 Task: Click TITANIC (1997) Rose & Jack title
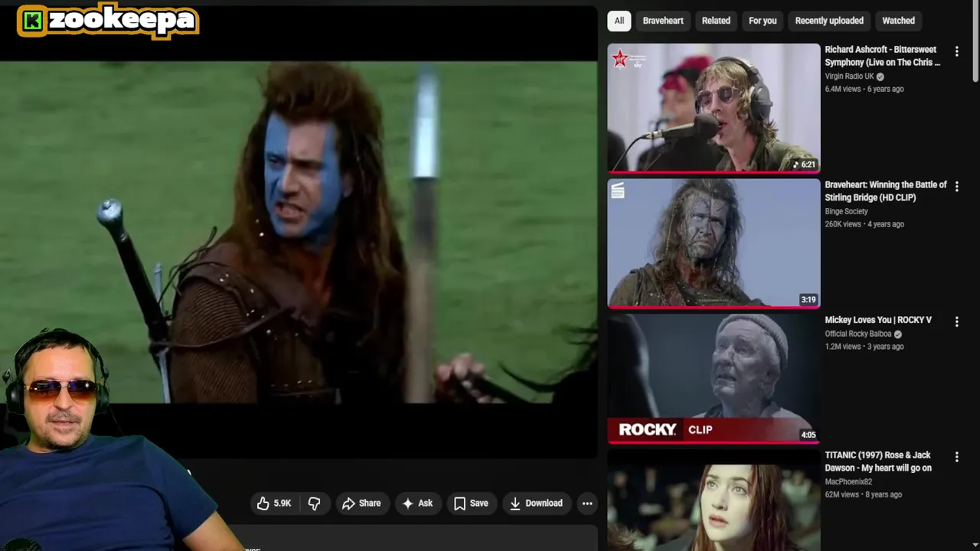[x=878, y=461]
